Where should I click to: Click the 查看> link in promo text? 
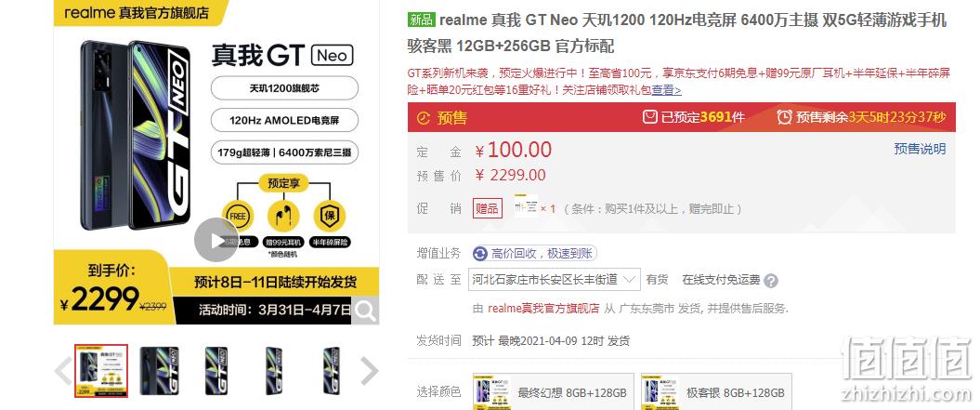coord(666,90)
